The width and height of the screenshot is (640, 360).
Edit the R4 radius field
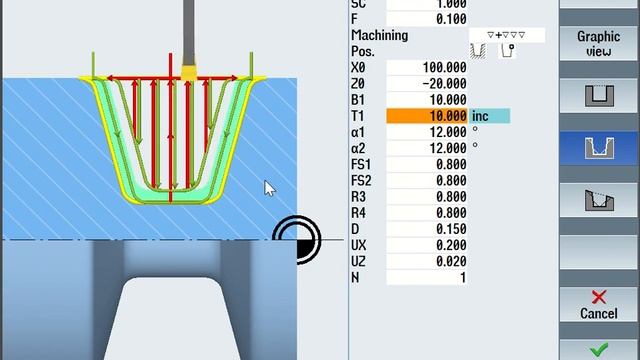tap(427, 213)
